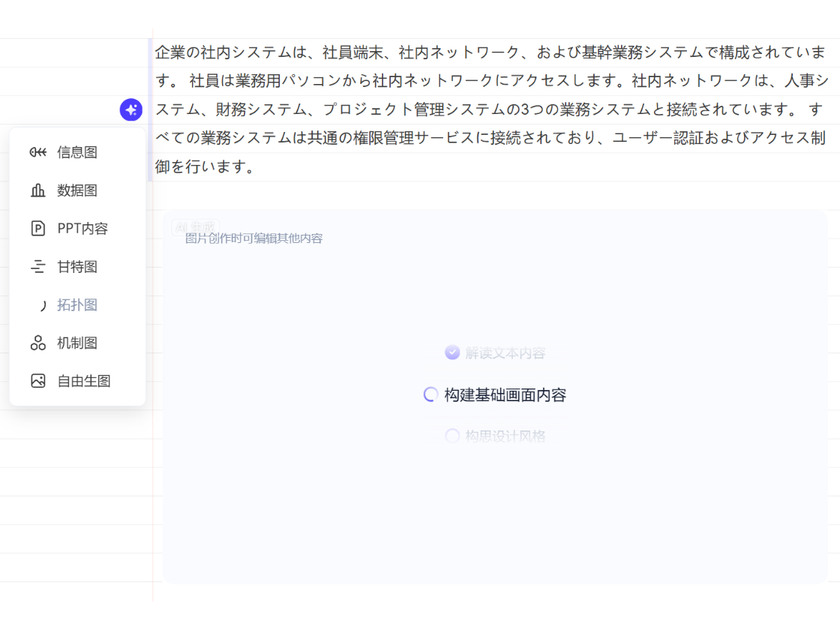The image size is (840, 630).
Task: Click the 构建基础画面内容 label
Action: tap(505, 394)
